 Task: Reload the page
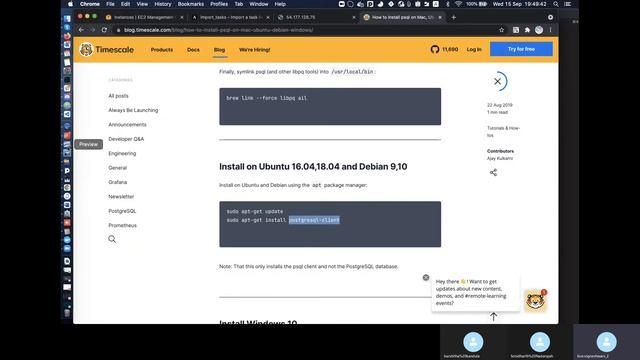pos(104,30)
